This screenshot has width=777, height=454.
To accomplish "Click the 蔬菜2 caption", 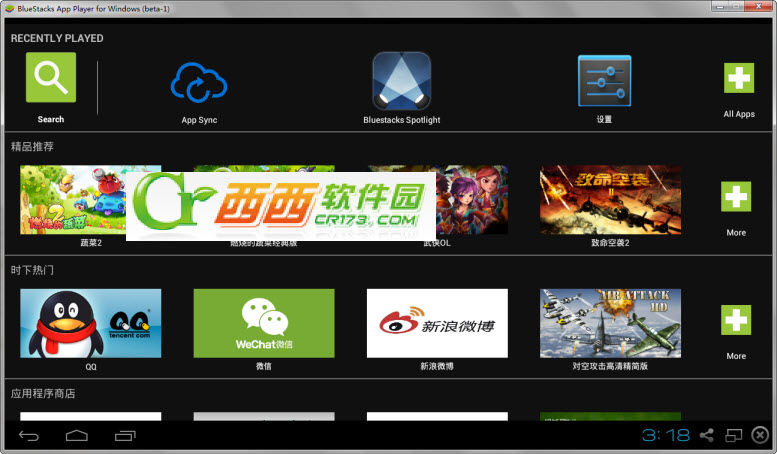I will point(91,243).
